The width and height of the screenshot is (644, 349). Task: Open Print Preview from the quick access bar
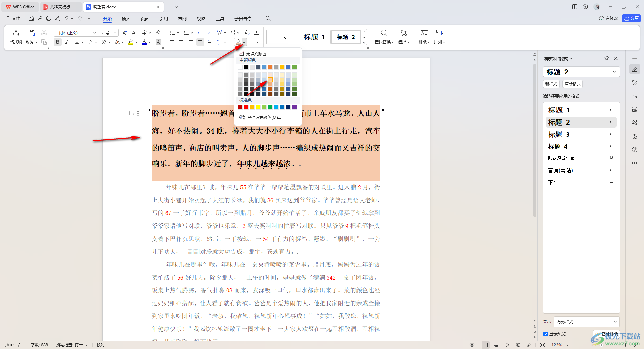(x=57, y=18)
